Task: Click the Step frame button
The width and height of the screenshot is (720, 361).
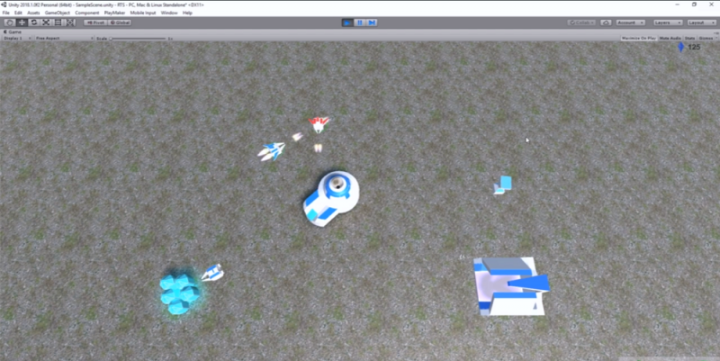Action: [371, 23]
